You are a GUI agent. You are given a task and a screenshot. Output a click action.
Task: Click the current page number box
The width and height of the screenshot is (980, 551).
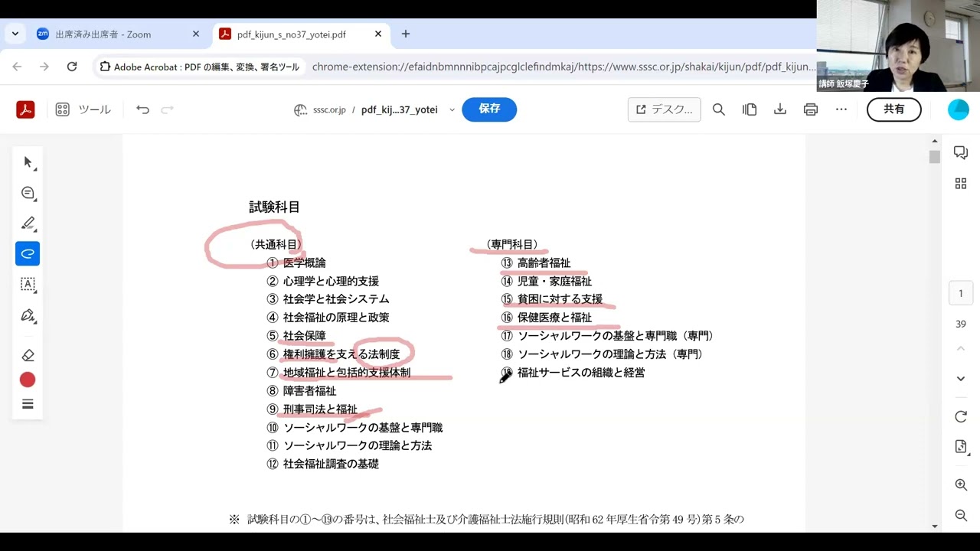pyautogui.click(x=961, y=293)
